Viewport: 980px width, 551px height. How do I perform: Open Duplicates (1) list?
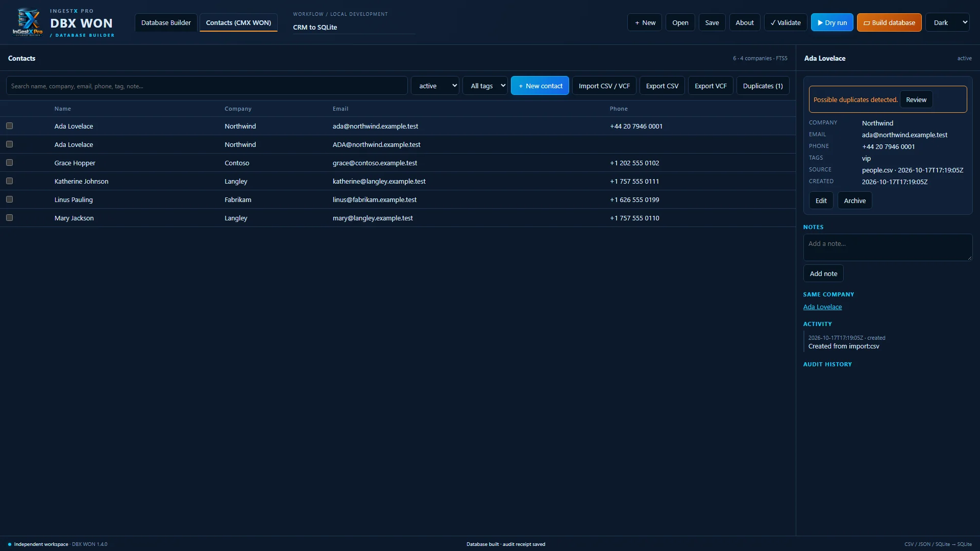pyautogui.click(x=763, y=86)
